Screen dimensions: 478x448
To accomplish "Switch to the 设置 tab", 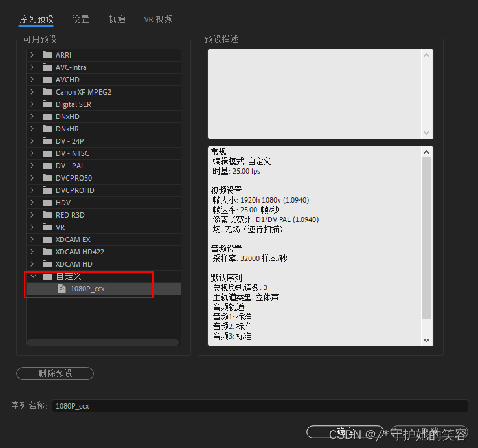I will 81,19.
